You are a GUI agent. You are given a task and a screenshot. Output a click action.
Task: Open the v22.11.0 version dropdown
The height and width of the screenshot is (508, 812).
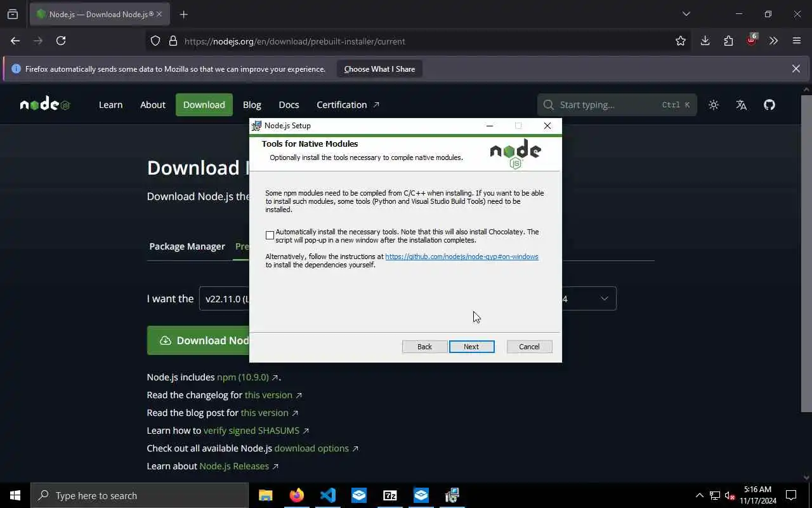225,298
